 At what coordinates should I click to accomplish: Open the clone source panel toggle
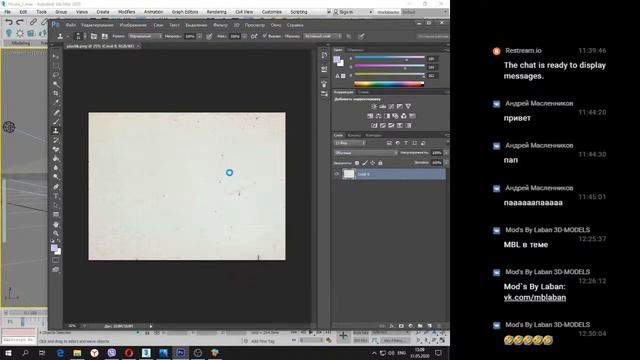point(105,36)
